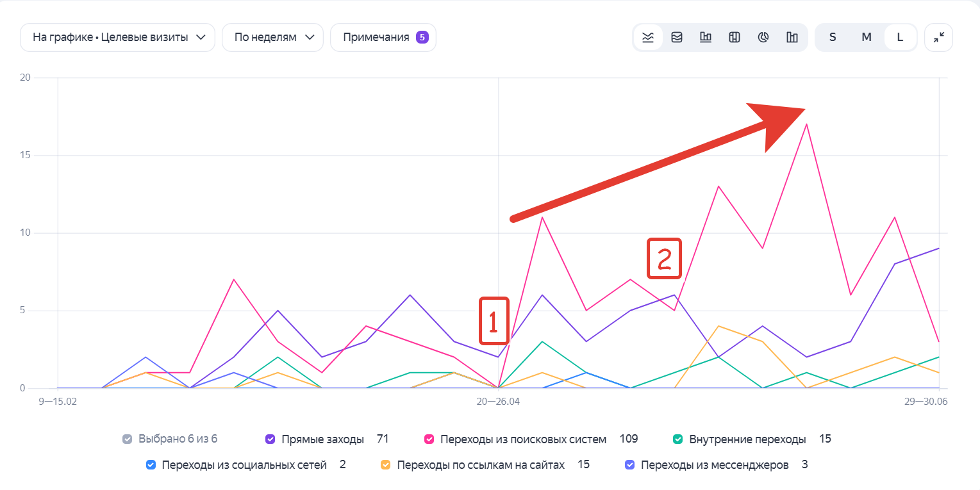Uncheck the 'Внутренние переходы' checkbox
The height and width of the screenshot is (490, 980).
click(x=677, y=439)
